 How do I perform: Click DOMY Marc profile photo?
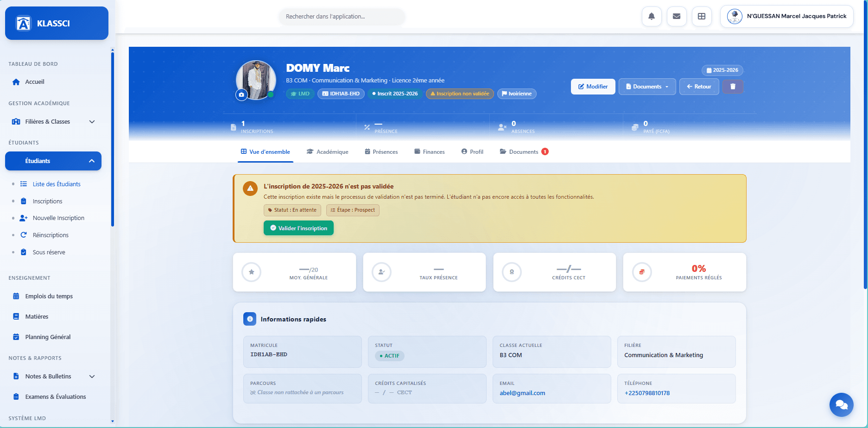tap(256, 80)
